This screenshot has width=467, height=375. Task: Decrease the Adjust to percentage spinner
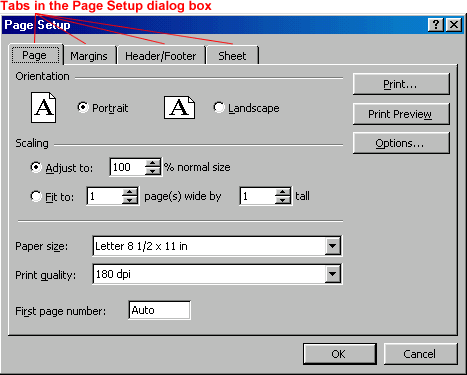pyautogui.click(x=153, y=171)
